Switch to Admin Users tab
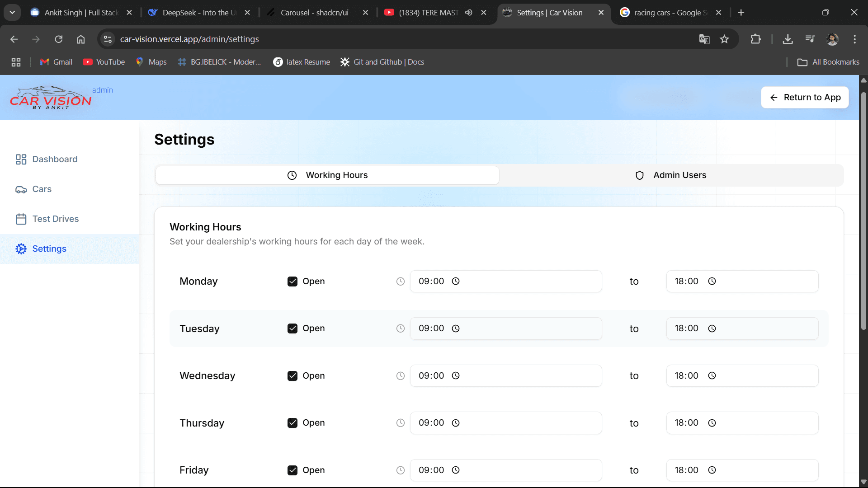This screenshot has height=488, width=868. pyautogui.click(x=671, y=175)
